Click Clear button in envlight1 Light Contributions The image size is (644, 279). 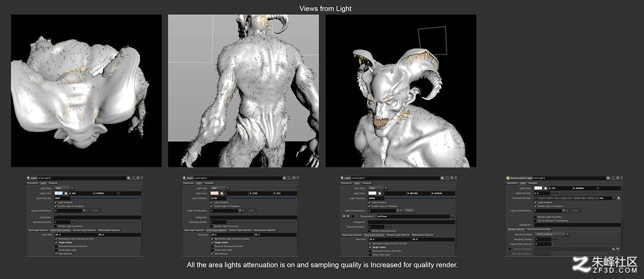[x=575, y=211]
